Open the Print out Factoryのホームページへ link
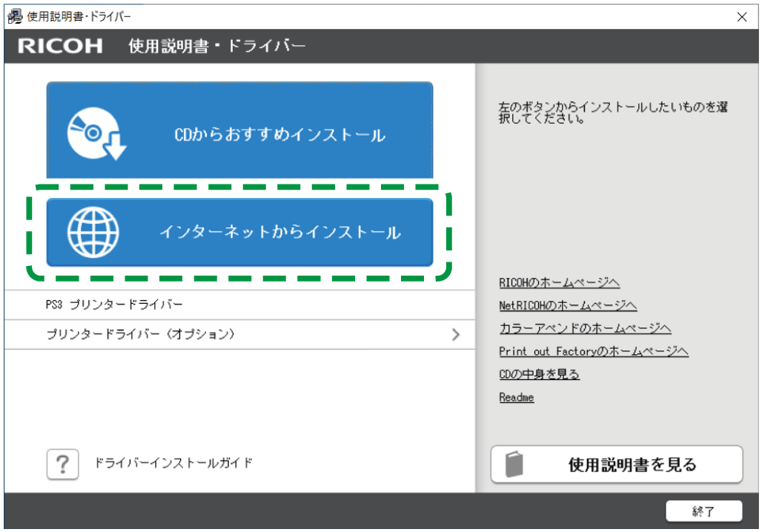Viewport: 762px width, 532px height. [594, 351]
